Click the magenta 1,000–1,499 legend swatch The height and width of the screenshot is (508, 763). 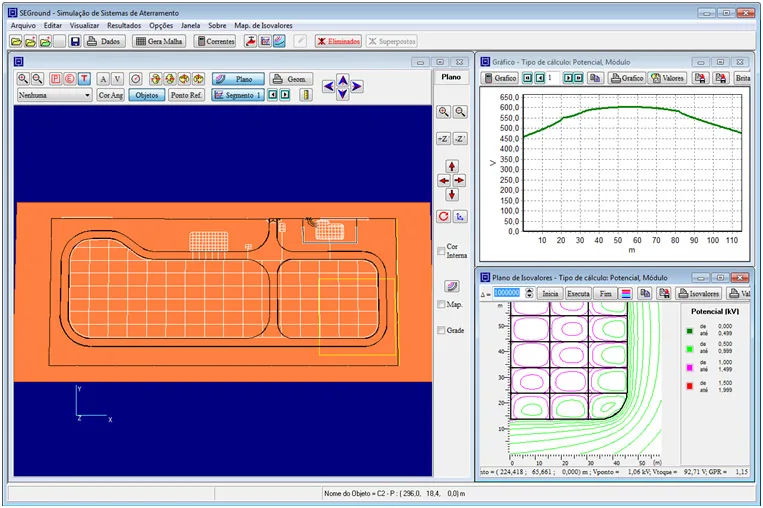[690, 367]
